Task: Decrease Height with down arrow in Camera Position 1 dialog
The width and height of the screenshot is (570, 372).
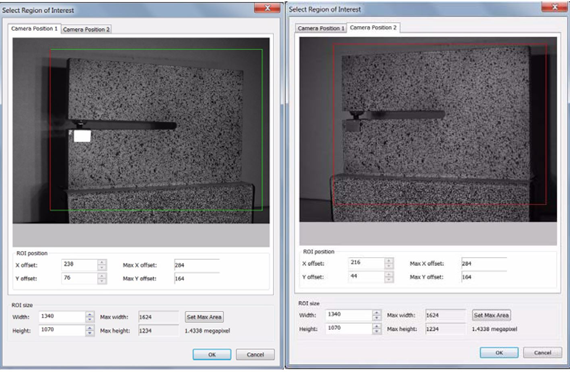Action: [x=90, y=333]
